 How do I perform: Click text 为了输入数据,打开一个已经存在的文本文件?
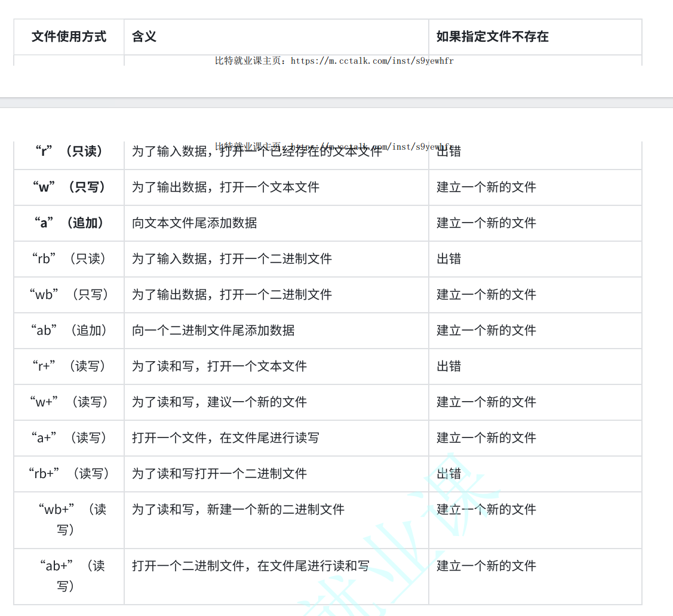tap(257, 151)
